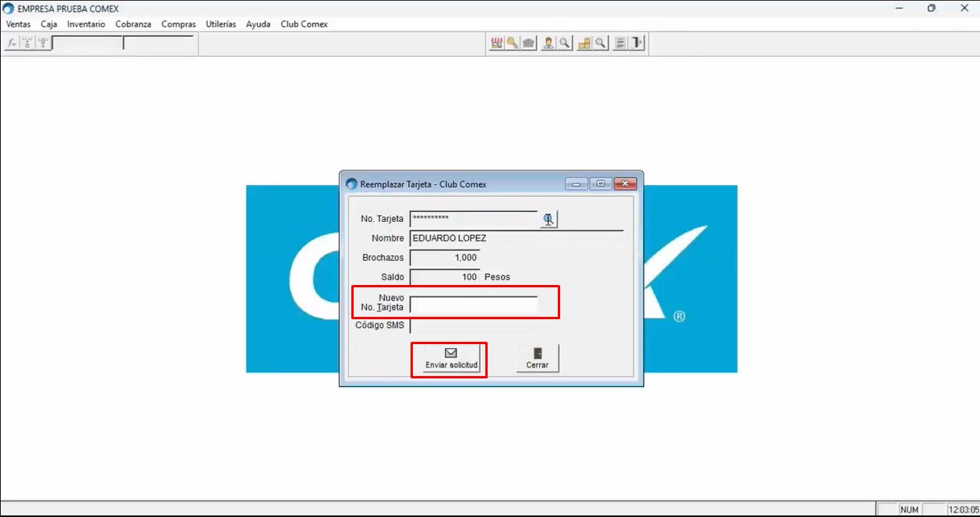This screenshot has height=517, width=980.
Task: Click the second small toolbar icon beside fx
Action: click(x=27, y=44)
